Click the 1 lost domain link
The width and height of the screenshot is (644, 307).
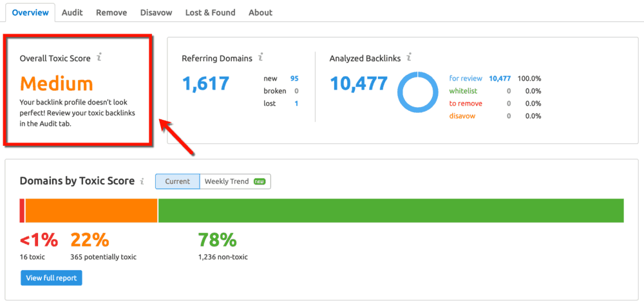click(296, 103)
